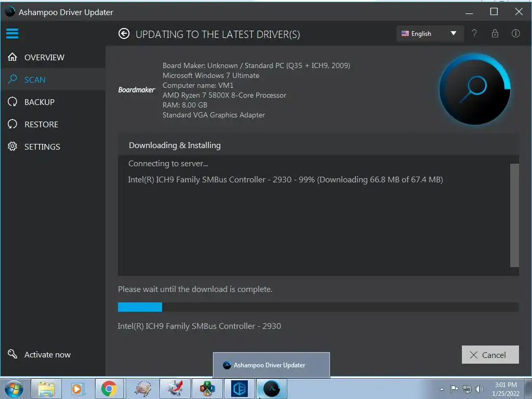Click the Activate now key icon

[x=12, y=354]
